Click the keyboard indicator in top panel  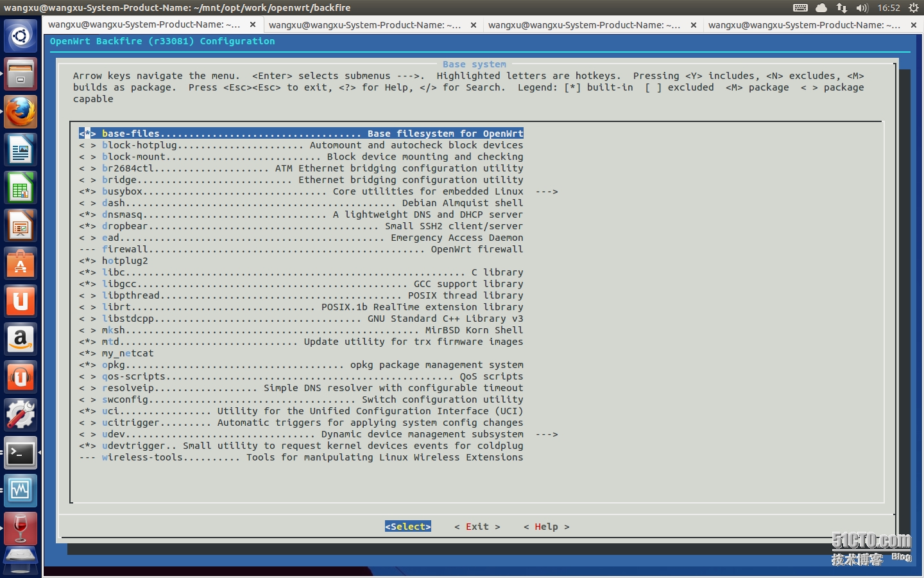click(800, 8)
